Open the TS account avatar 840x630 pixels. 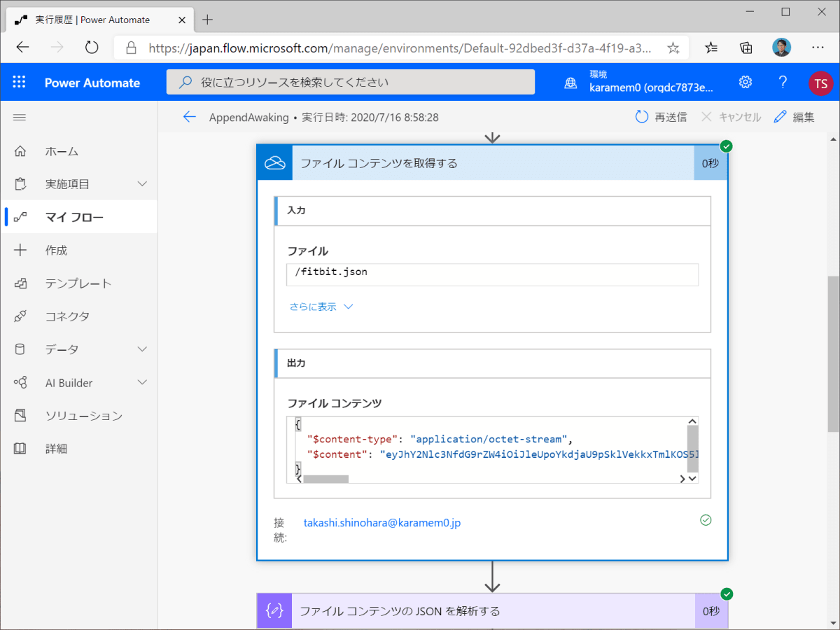click(820, 83)
